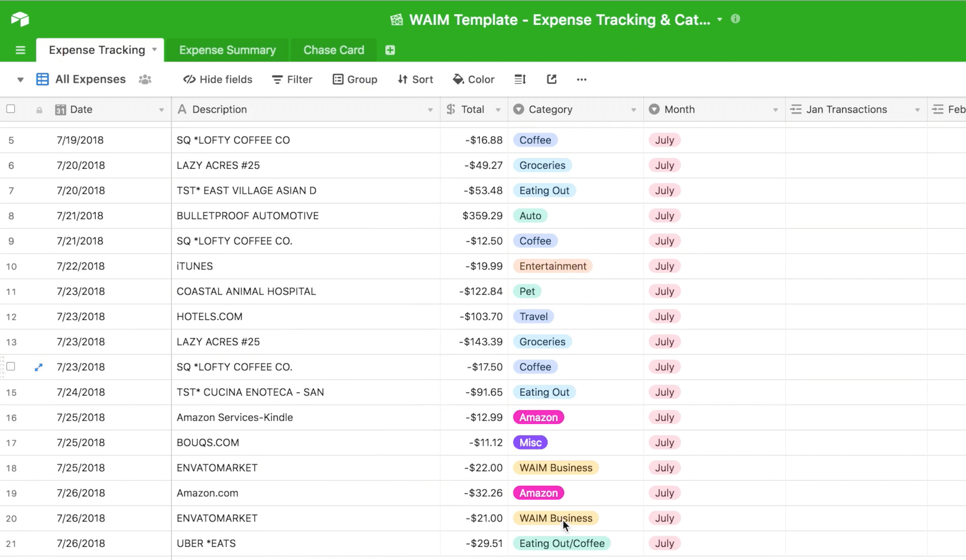Open the Category column dropdown arrow
966x560 pixels.
coord(633,110)
